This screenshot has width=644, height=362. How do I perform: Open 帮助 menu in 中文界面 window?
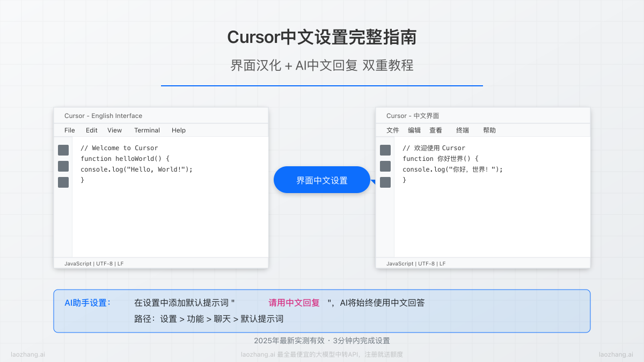(x=489, y=130)
